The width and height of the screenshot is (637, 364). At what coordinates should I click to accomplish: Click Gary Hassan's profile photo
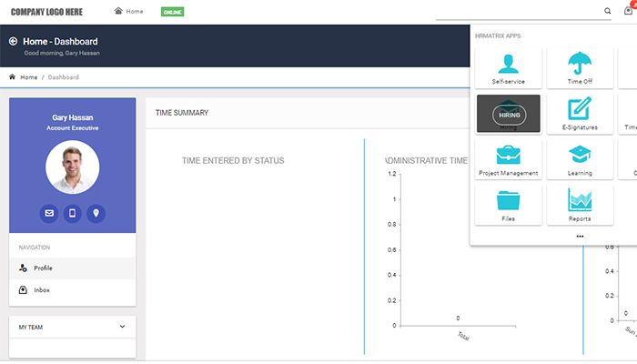click(x=72, y=167)
